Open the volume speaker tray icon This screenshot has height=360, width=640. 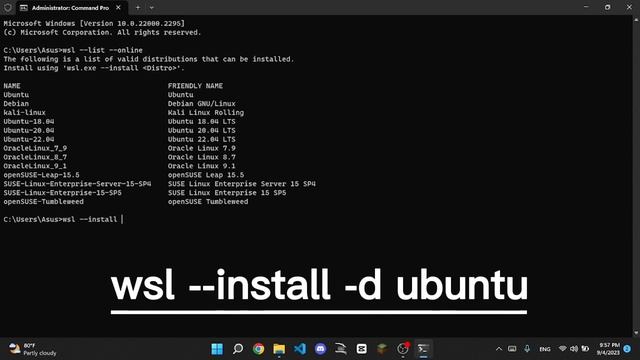pyautogui.click(x=574, y=349)
